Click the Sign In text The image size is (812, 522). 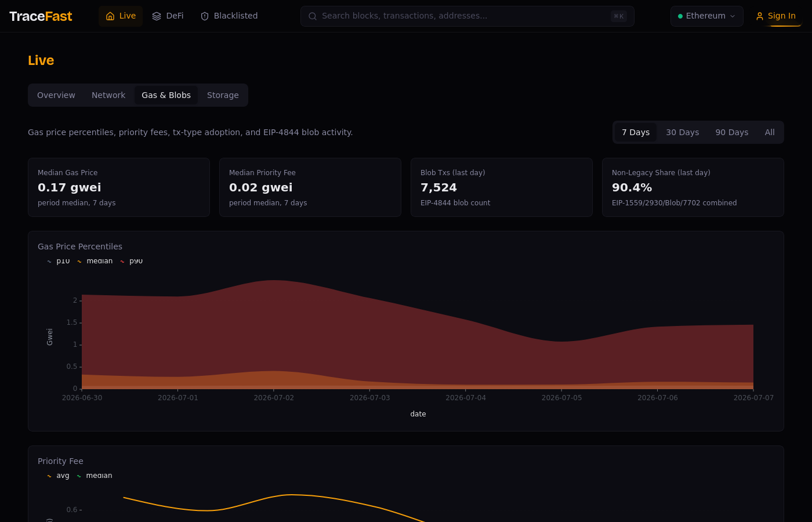pyautogui.click(x=782, y=16)
